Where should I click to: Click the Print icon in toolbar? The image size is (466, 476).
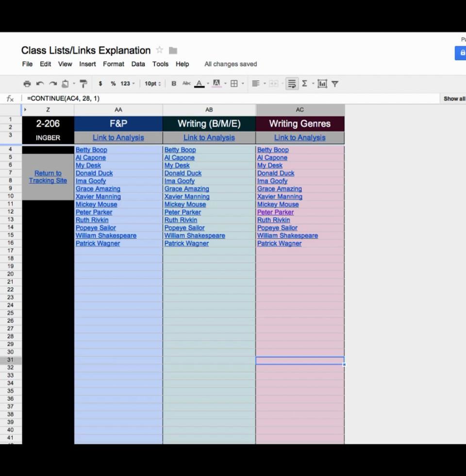tap(27, 84)
